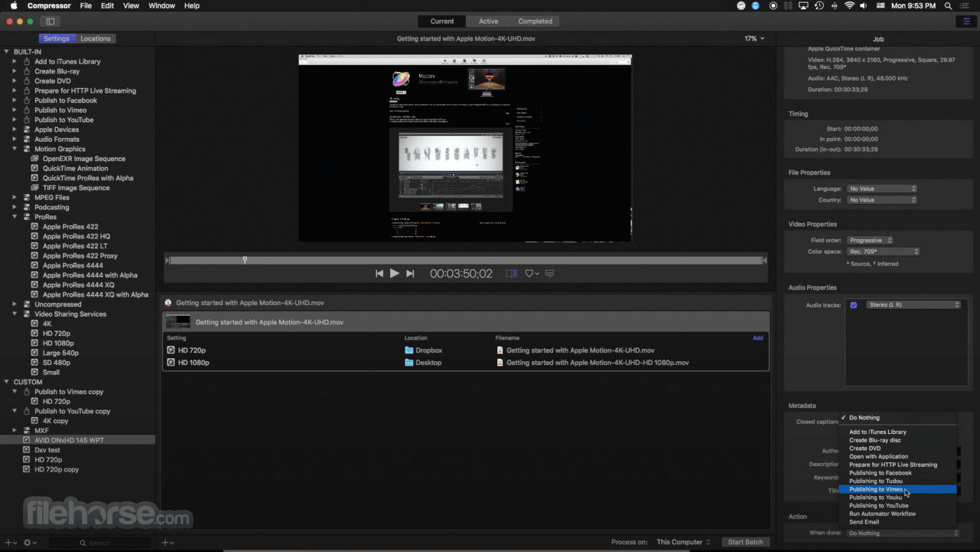Collapse the BUILT-IN section triangle
The width and height of the screenshot is (980, 552).
click(6, 51)
